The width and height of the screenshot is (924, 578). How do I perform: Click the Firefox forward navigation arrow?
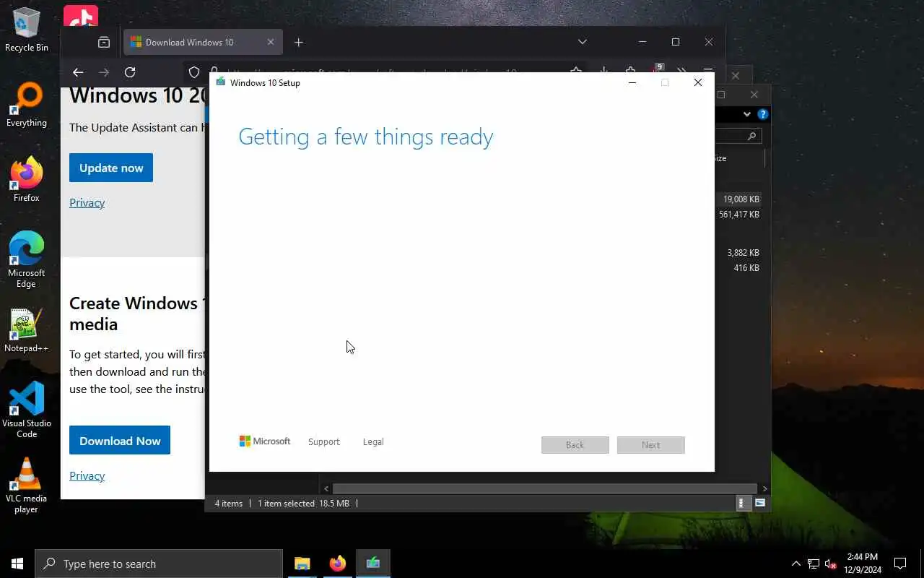[x=104, y=72]
